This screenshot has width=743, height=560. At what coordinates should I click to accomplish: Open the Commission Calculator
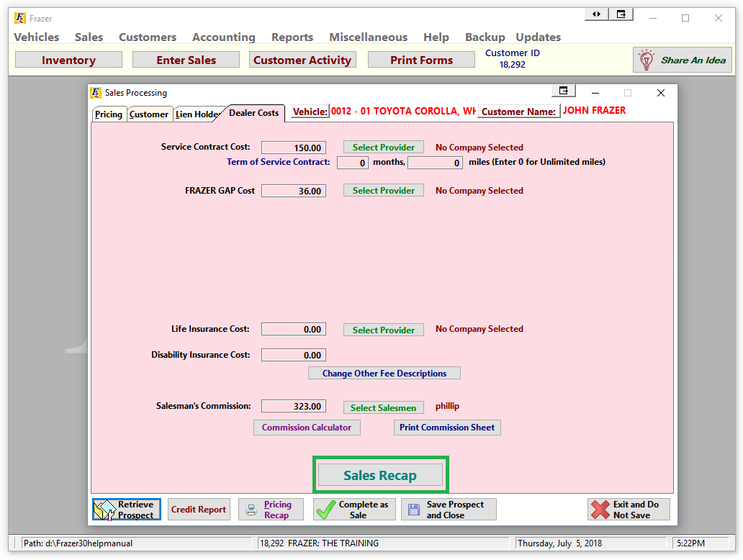(307, 428)
